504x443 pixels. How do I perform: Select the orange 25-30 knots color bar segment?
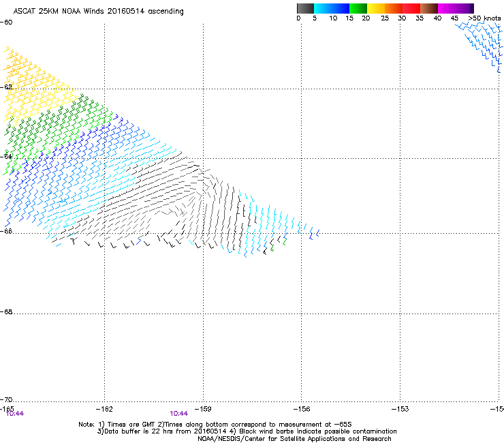pyautogui.click(x=394, y=8)
